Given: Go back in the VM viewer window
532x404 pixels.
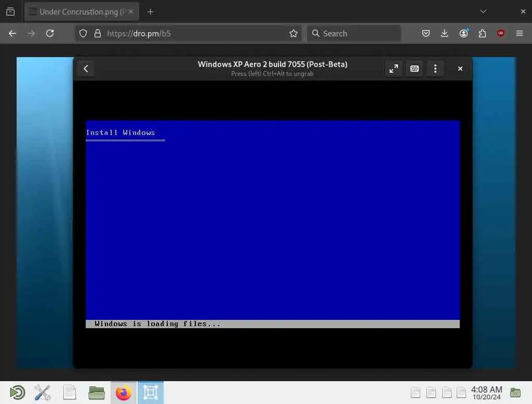Looking at the screenshot, I should 86,69.
